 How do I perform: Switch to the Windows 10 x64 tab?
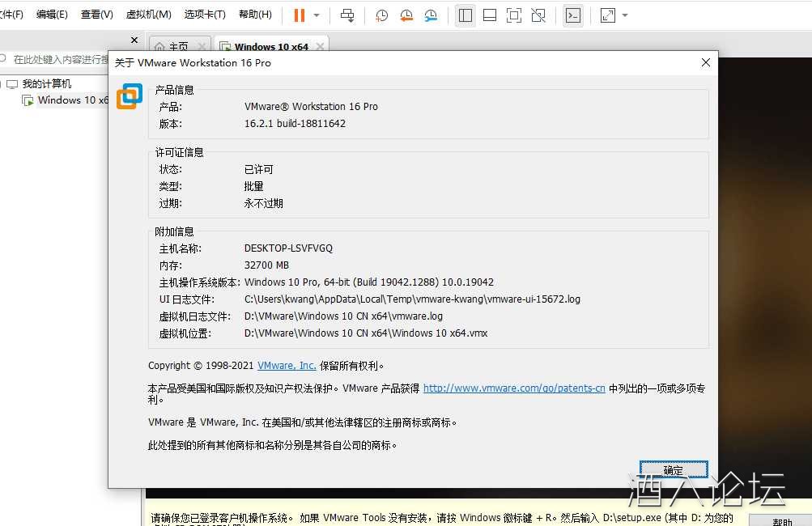pyautogui.click(x=270, y=47)
